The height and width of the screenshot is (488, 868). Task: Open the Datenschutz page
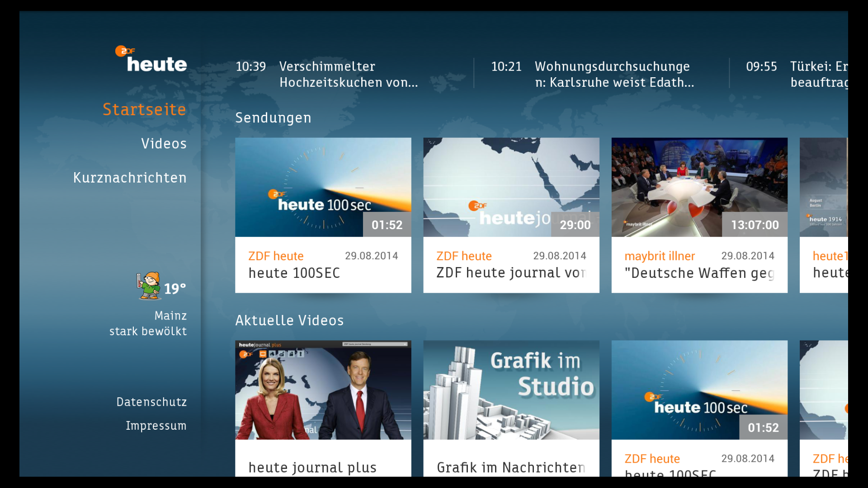151,401
